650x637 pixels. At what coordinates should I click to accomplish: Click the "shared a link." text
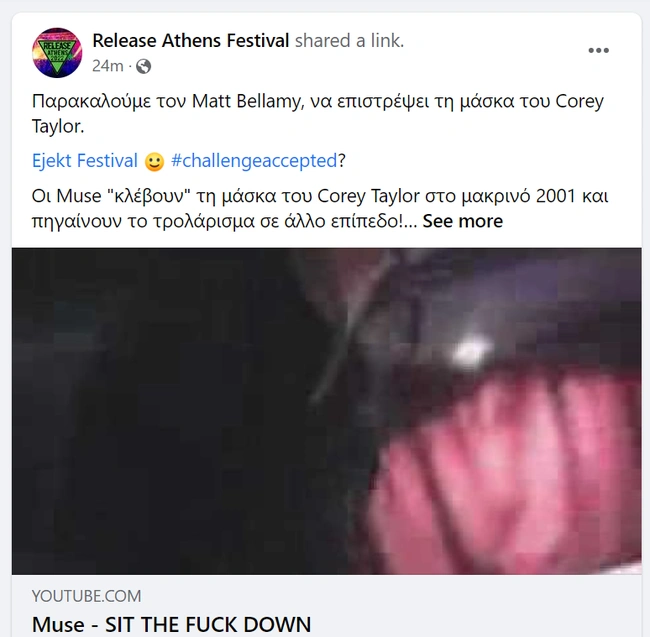[349, 41]
